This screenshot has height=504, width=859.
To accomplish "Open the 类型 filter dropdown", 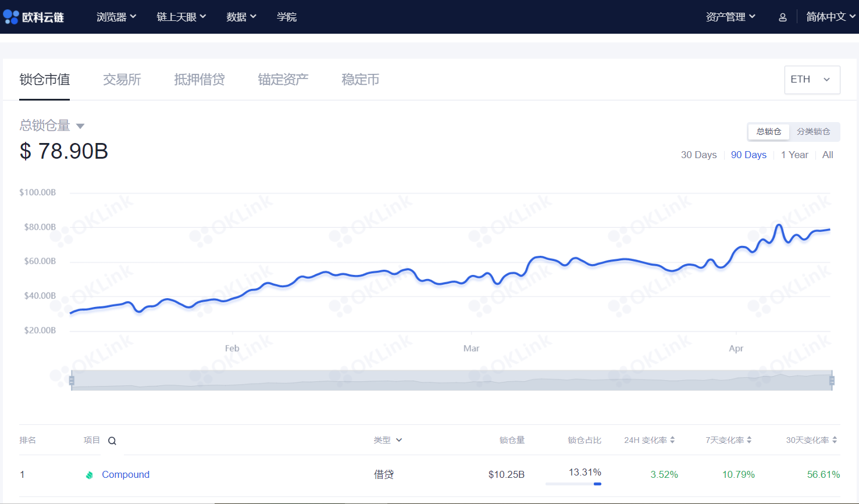I will [x=388, y=440].
